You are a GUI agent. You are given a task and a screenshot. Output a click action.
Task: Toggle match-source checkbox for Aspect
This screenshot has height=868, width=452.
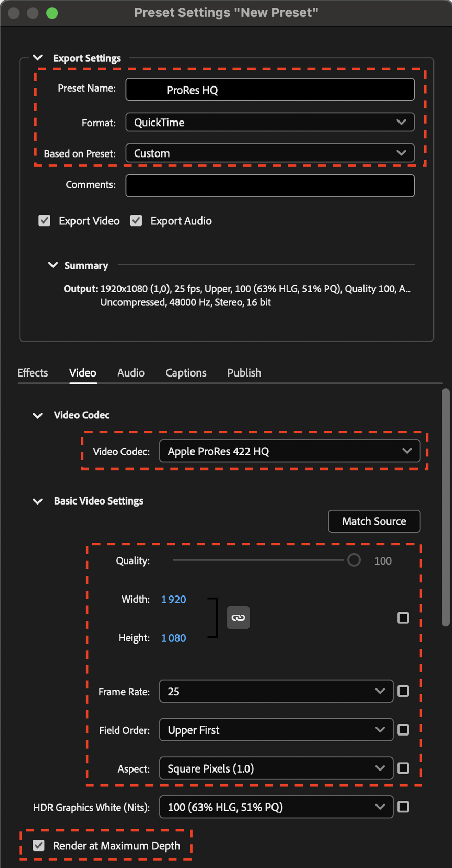pos(403,768)
